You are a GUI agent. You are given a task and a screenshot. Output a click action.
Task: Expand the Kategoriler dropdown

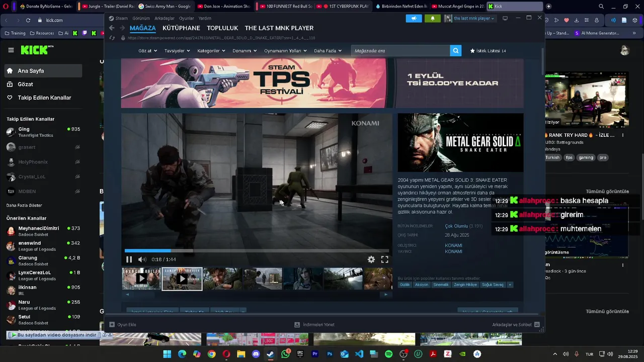pos(211,51)
